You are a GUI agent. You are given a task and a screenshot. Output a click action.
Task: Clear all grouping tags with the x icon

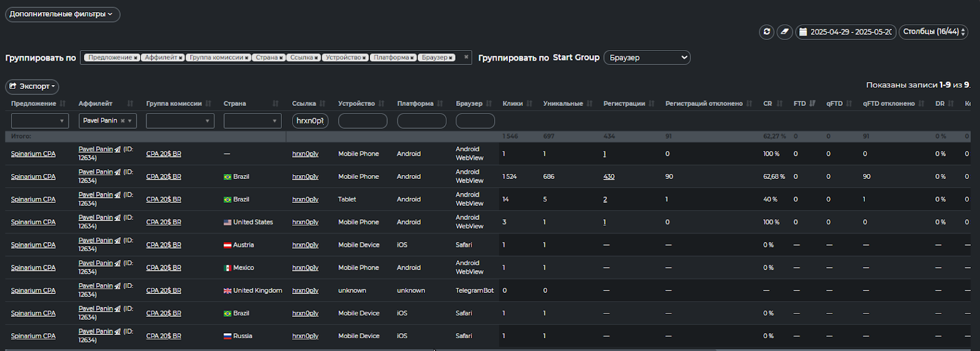click(x=466, y=57)
